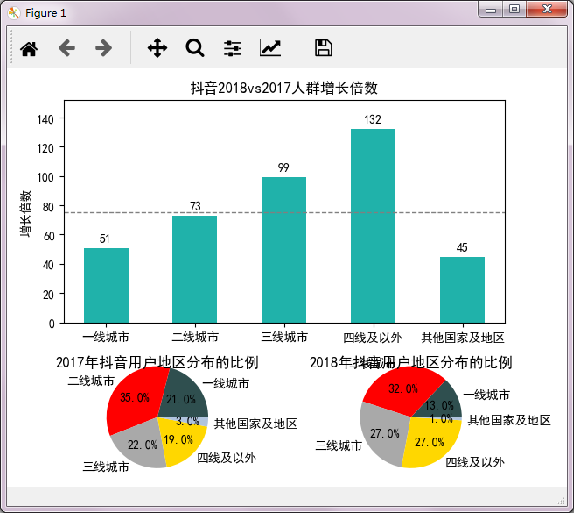Click the 其他国家及地区 bar valued 45
The height and width of the screenshot is (514, 574).
coord(462,290)
